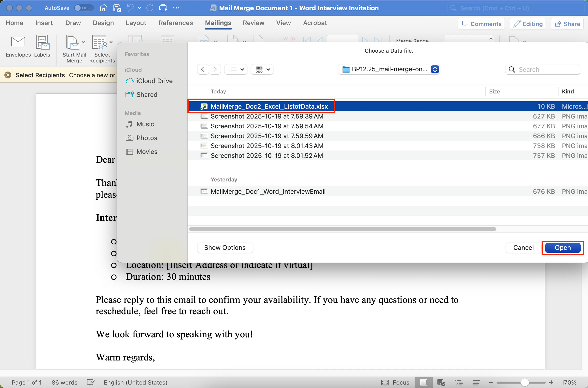Click the Envelopes icon in the ribbon
588x388 pixels.
click(18, 42)
